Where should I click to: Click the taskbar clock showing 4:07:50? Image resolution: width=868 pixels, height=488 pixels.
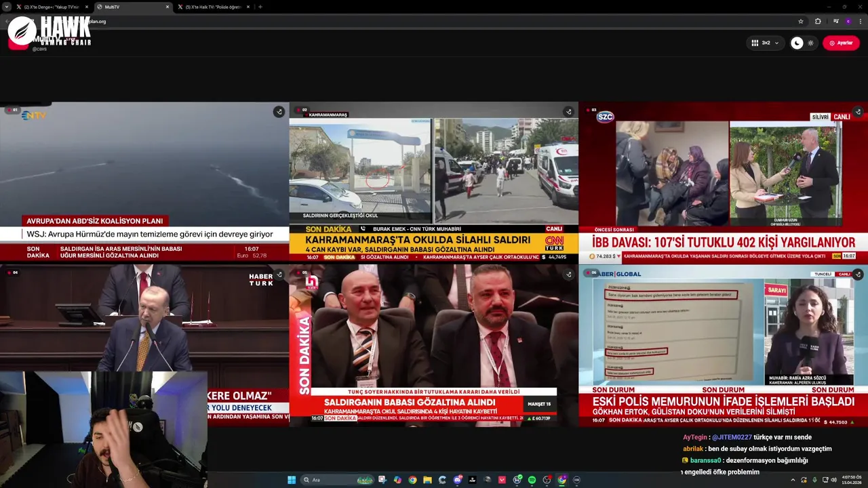(852, 480)
